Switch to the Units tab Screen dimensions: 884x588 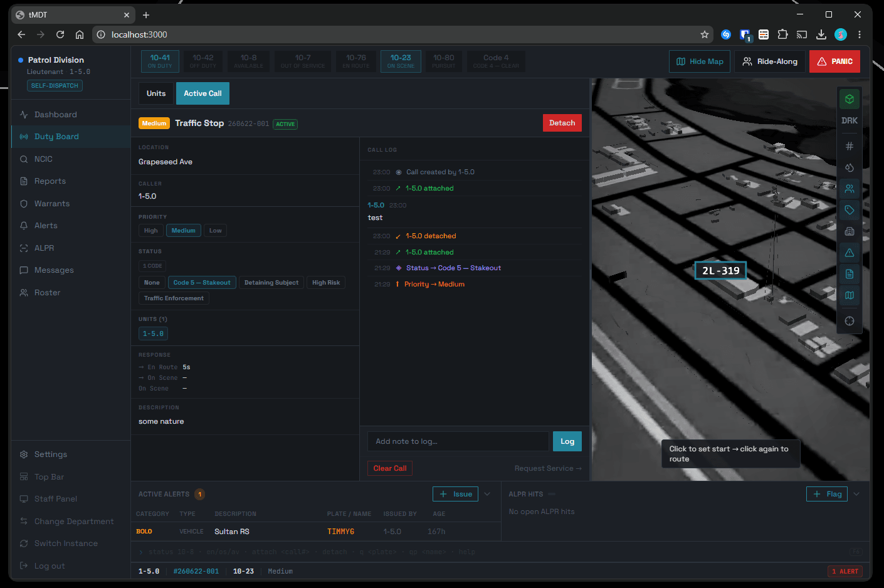(x=156, y=93)
